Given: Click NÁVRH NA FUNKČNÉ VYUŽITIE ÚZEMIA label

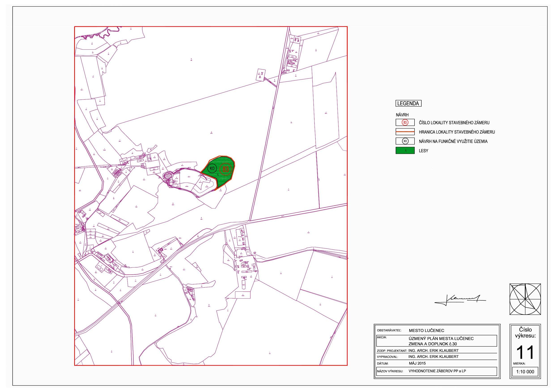Looking at the screenshot, I should [x=453, y=141].
